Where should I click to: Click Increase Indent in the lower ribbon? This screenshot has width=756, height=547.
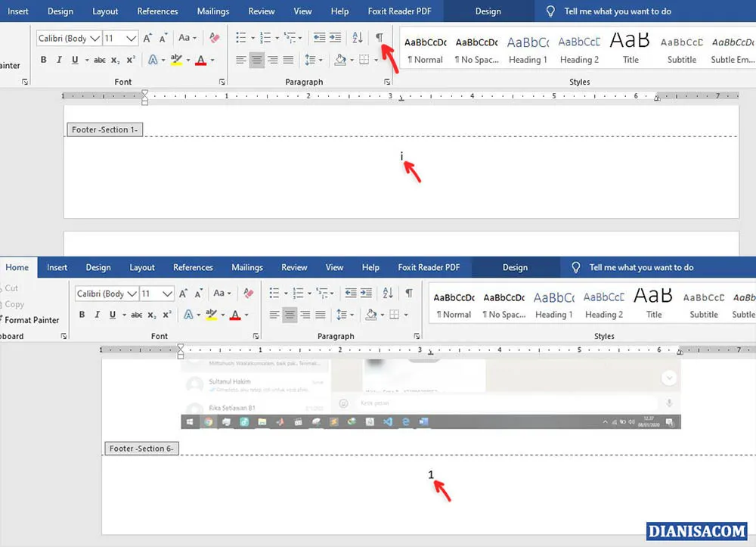(367, 293)
